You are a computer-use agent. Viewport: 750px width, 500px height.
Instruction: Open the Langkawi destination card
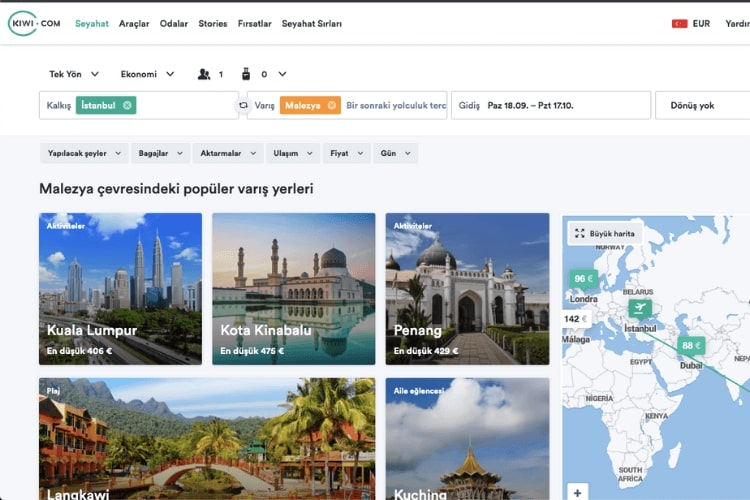[207, 439]
